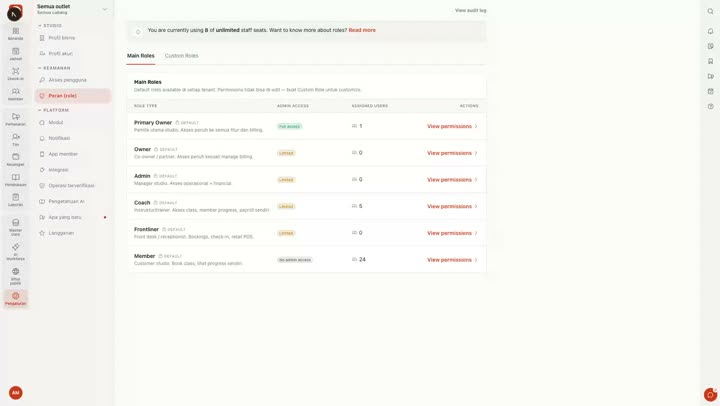Open the Member icon in sidebar
The image size is (720, 406).
pyautogui.click(x=16, y=94)
